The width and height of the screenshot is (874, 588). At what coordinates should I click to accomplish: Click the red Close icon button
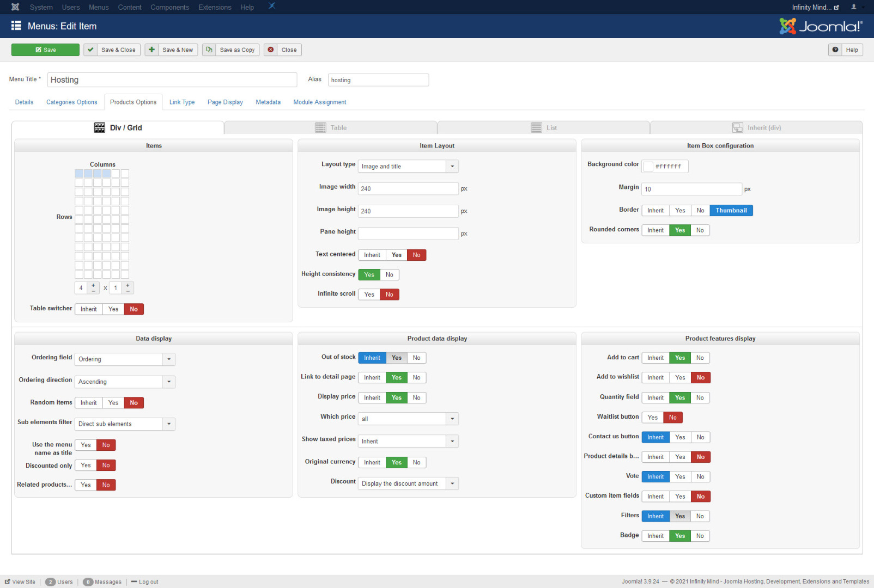[271, 50]
